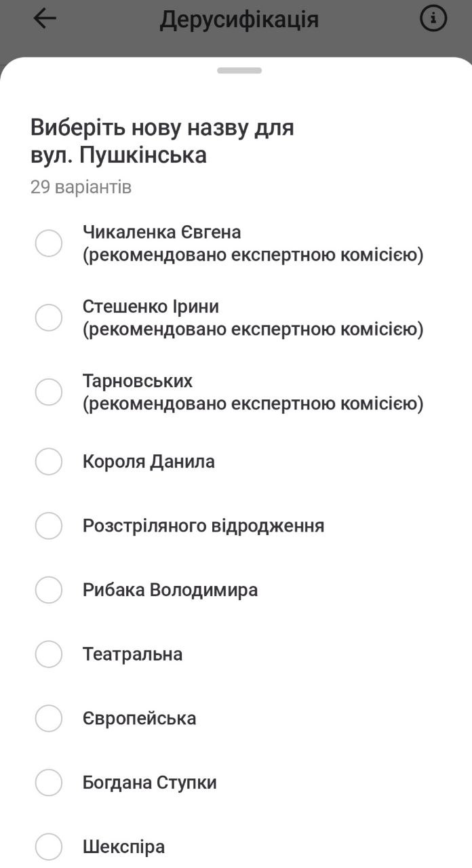Select radio button for Чикаленка Євгена
The width and height of the screenshot is (472, 868).
point(49,243)
